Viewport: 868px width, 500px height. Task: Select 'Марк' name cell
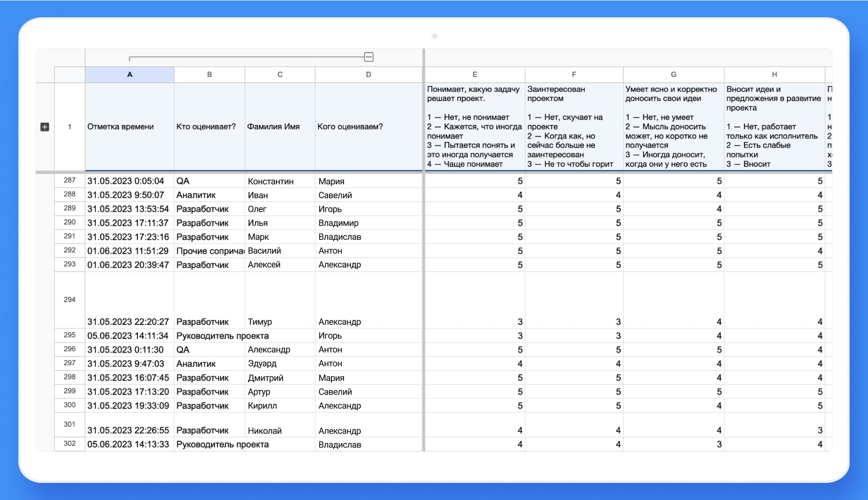point(280,237)
